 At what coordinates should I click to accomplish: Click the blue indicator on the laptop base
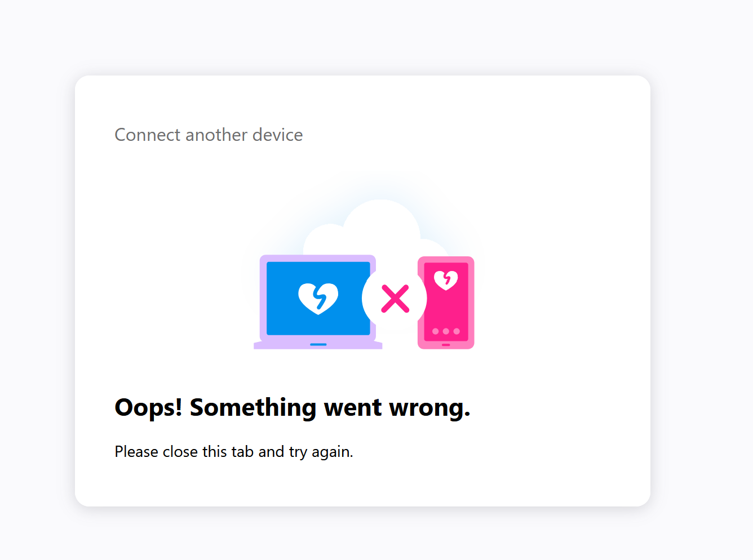(x=318, y=344)
